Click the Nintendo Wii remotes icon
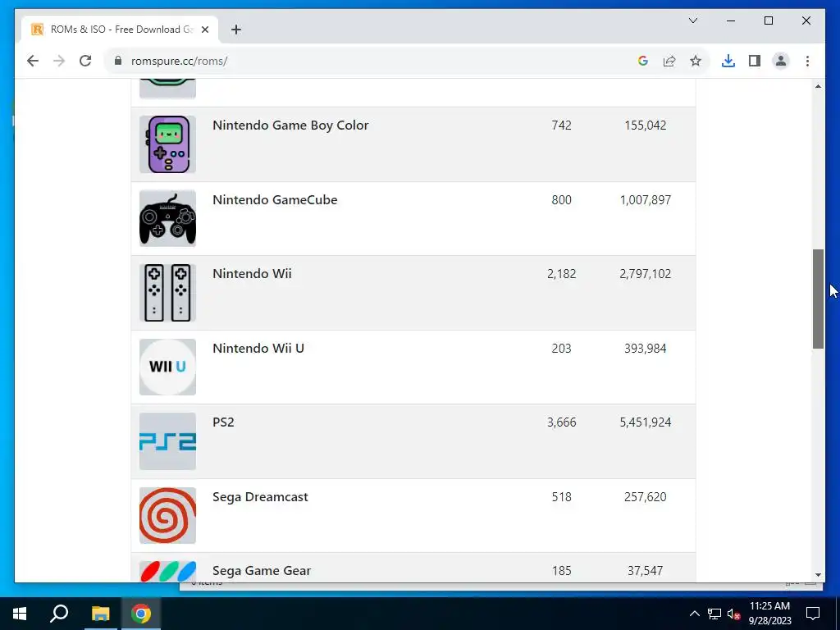Image resolution: width=840 pixels, height=630 pixels. [167, 293]
